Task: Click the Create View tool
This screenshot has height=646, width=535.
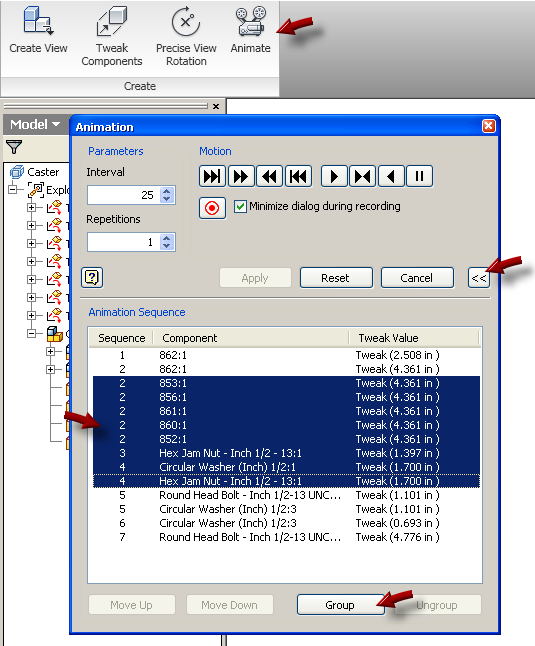Action: click(38, 31)
